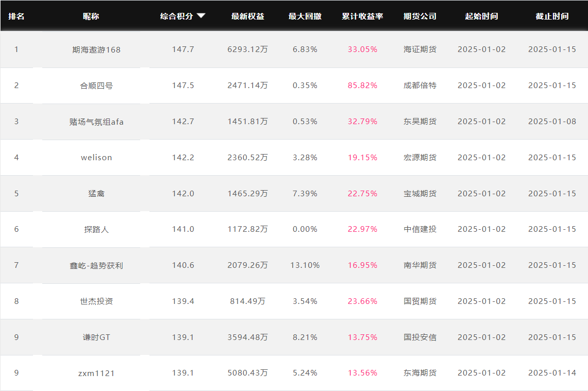Open nickname 探路人
The width and height of the screenshot is (588, 391).
click(96, 229)
